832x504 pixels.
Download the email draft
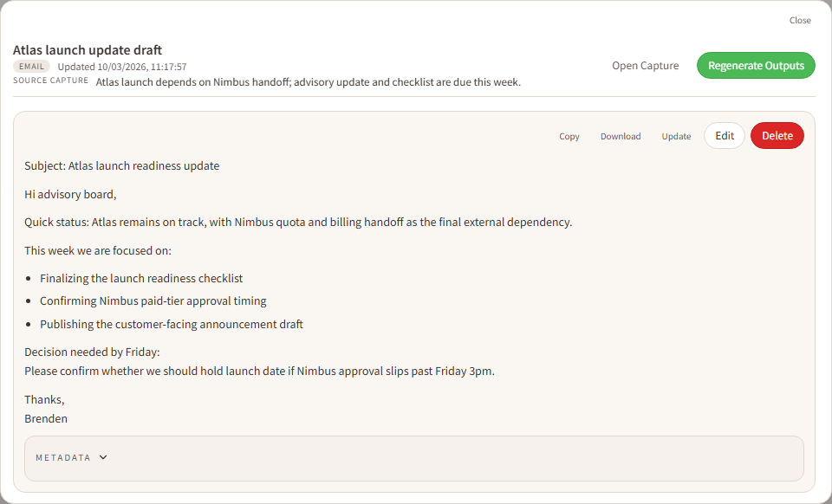pos(621,136)
